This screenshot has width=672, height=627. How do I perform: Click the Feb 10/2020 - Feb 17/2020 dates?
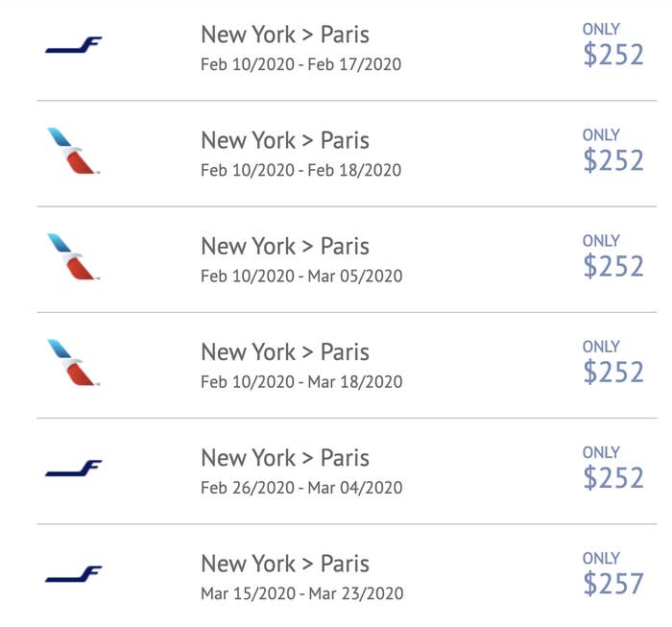(x=300, y=64)
